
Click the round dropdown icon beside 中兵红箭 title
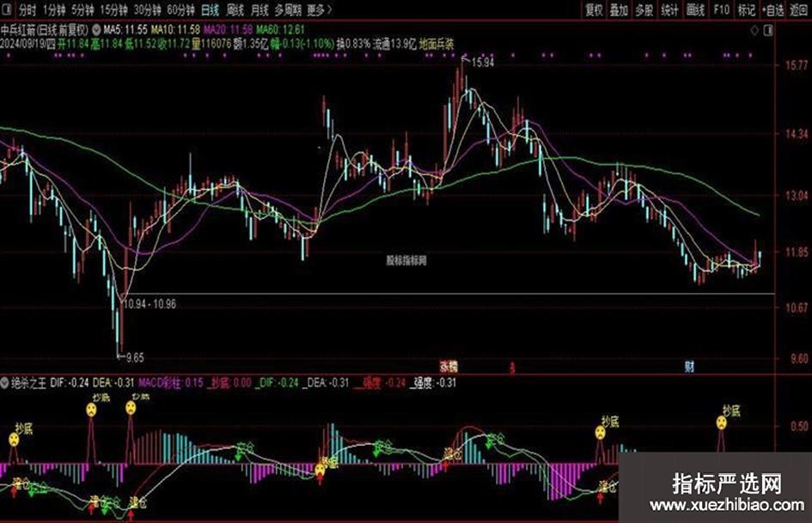(95, 30)
